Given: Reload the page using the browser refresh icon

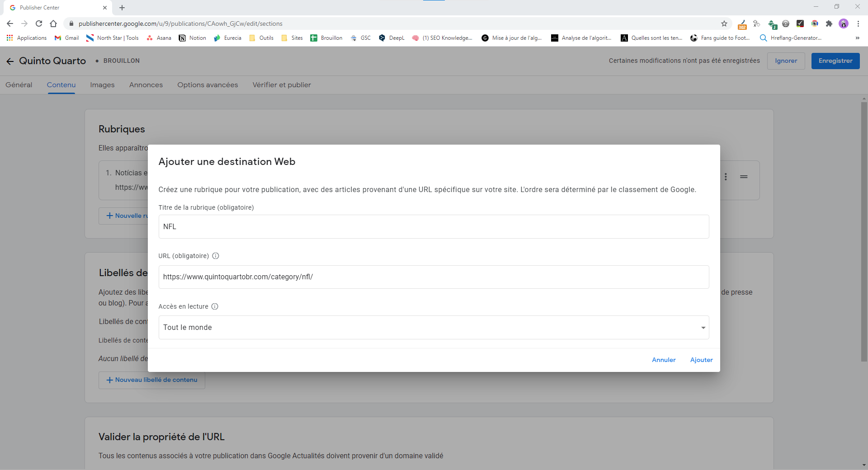Looking at the screenshot, I should (x=39, y=23).
